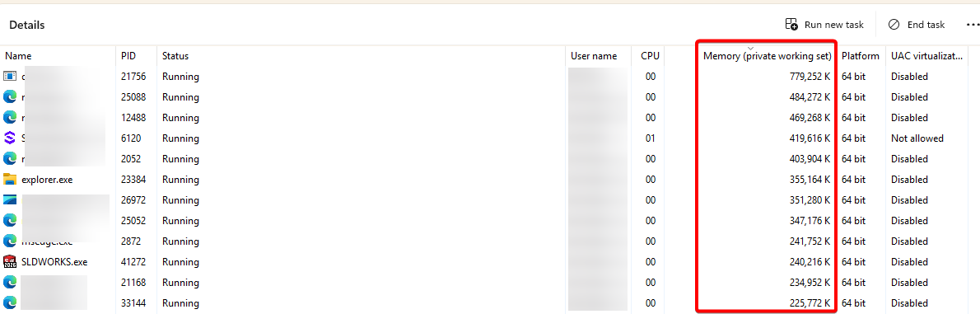Viewport: 980px width, 314px height.
Task: Click PID 25052 cell
Action: 133,220
